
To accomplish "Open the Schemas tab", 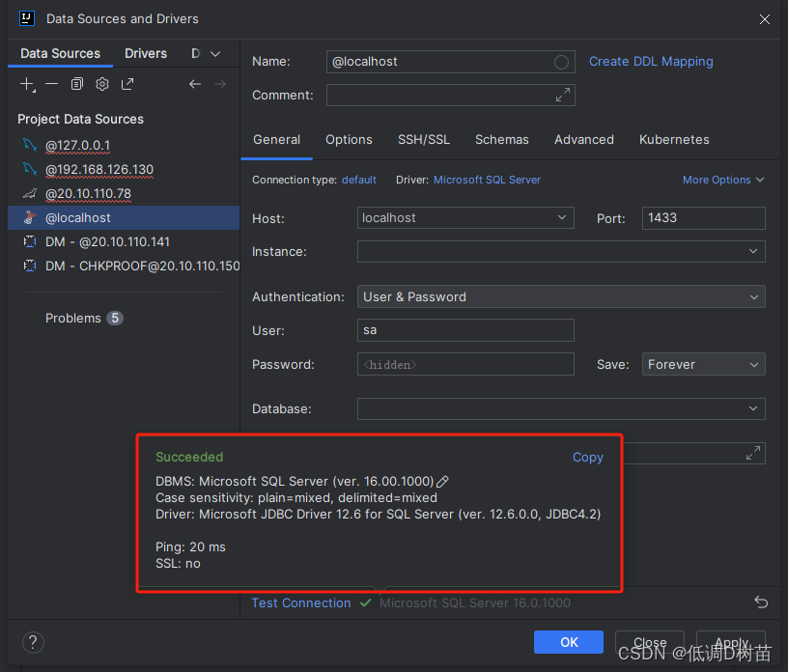I will pos(501,140).
